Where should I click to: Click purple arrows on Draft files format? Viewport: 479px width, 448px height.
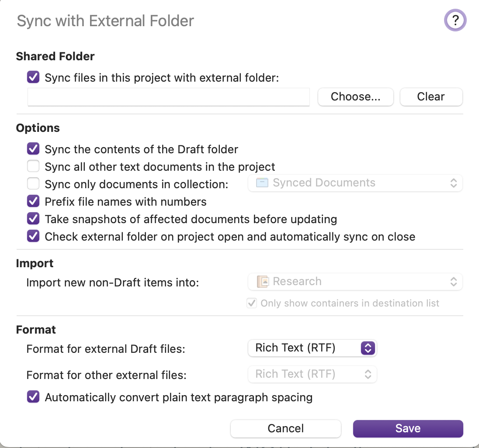pyautogui.click(x=368, y=348)
